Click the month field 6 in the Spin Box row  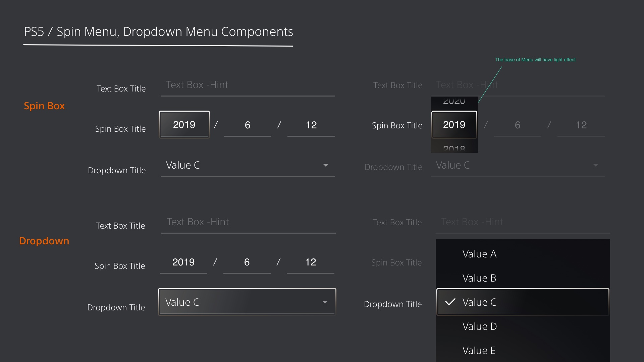pyautogui.click(x=248, y=125)
